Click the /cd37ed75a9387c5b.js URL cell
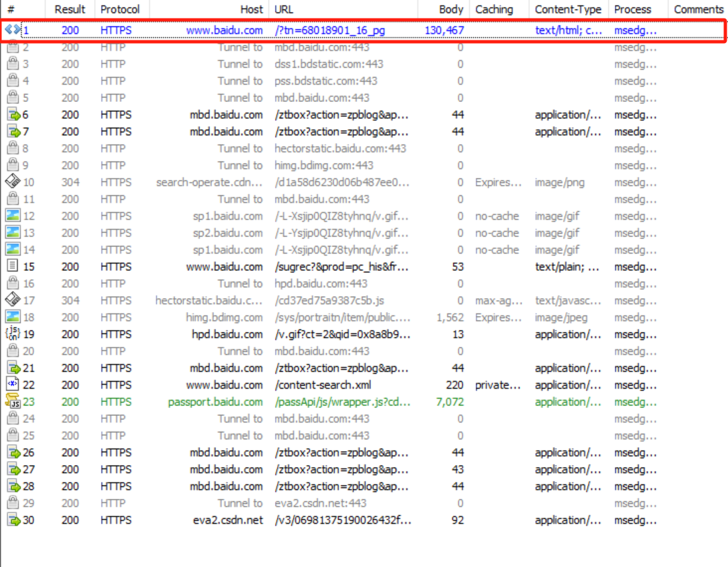 pos(329,301)
